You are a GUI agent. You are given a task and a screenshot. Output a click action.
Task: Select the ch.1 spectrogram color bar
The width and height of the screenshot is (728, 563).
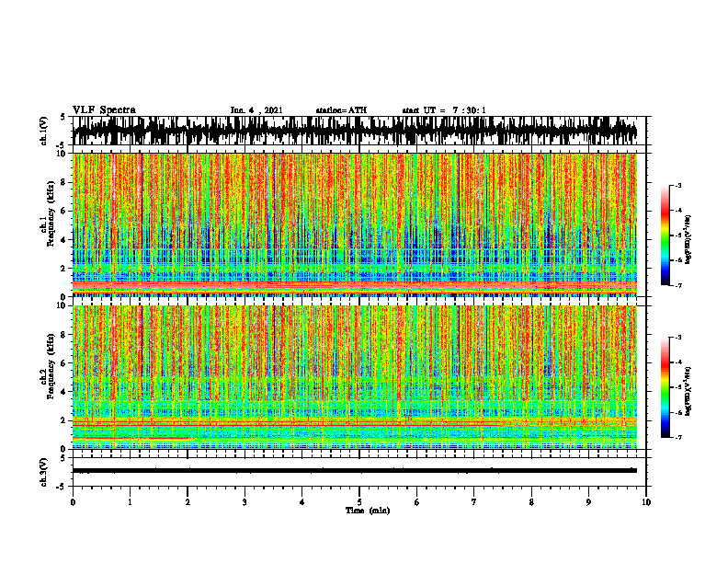pos(665,236)
